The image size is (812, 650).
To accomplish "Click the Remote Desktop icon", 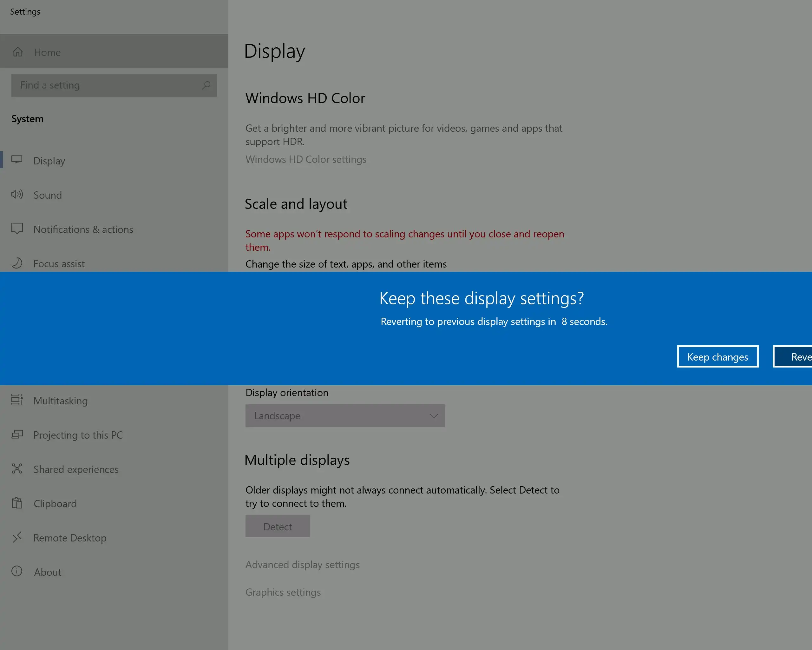I will pyautogui.click(x=17, y=537).
